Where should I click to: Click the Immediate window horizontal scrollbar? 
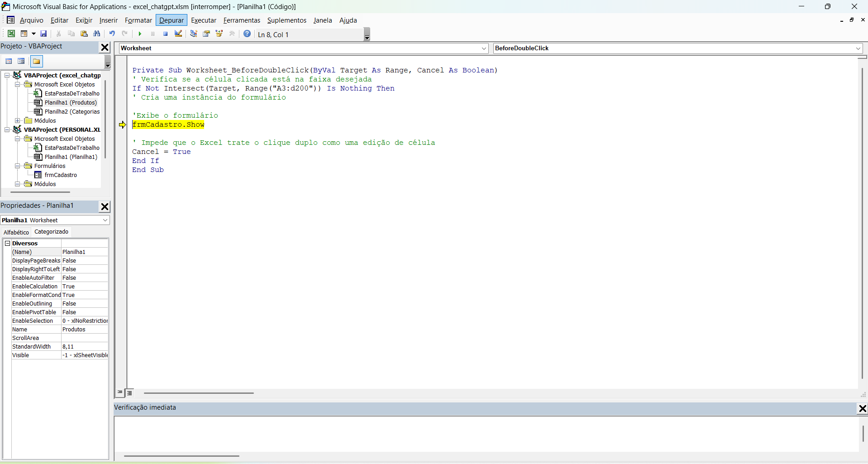(181, 456)
